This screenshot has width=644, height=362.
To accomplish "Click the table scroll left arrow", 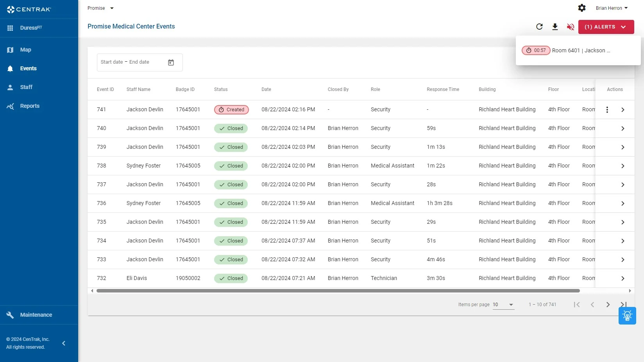I will coord(92,291).
